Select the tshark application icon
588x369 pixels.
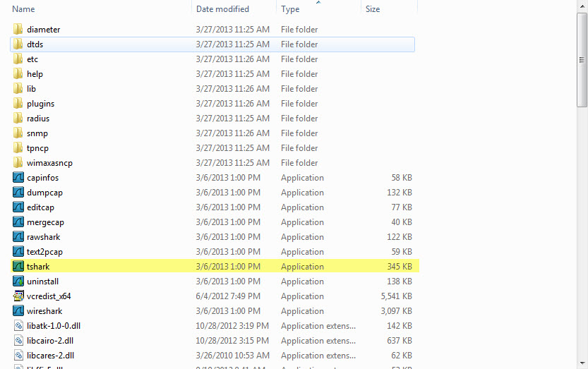(x=18, y=267)
